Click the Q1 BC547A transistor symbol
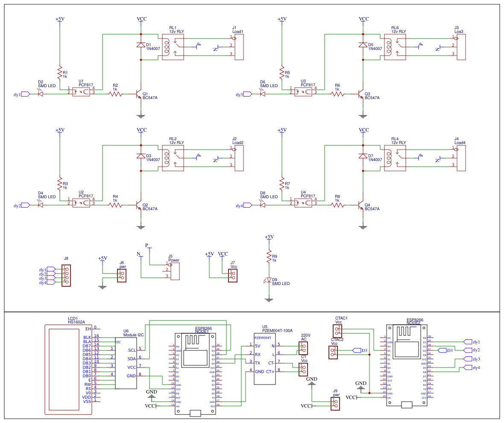This screenshot has width=504, height=423. pos(138,94)
